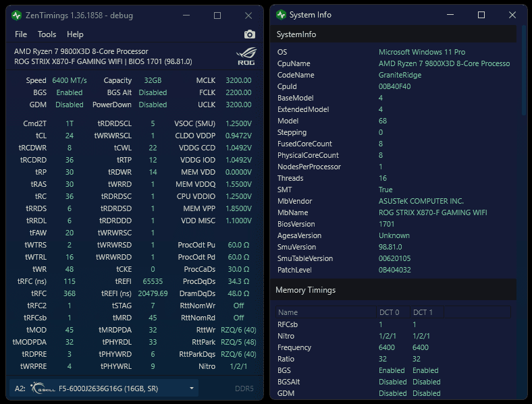Click the SystemInfo section header
Viewport: 532px width, 404px height.
[393, 34]
